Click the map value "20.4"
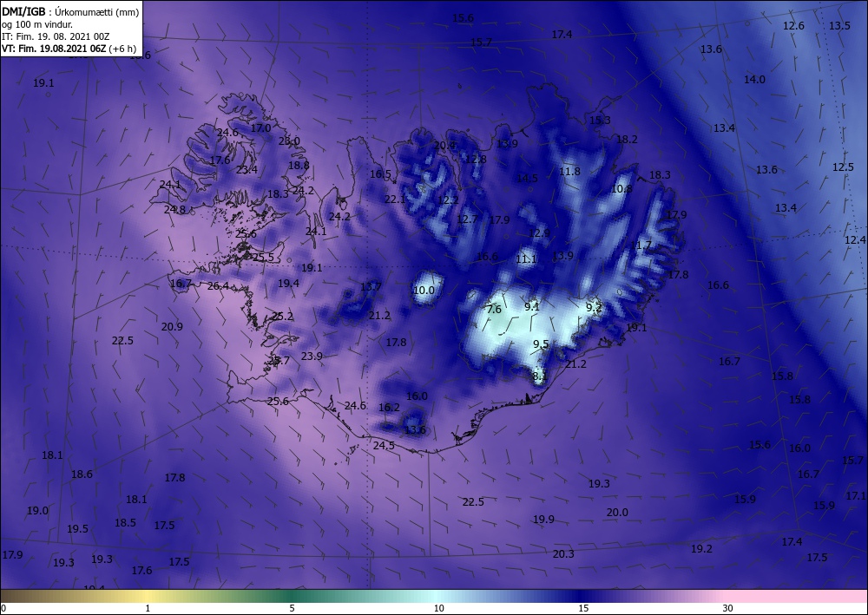Screen dimensions: 868x615 (x=444, y=146)
